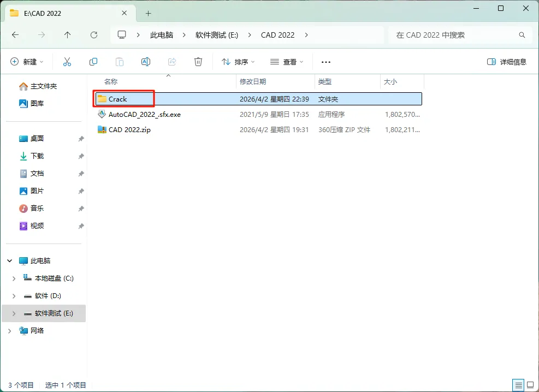Open Downloads (下载) quick access
Screen dimensions: 539x392
coord(31,156)
